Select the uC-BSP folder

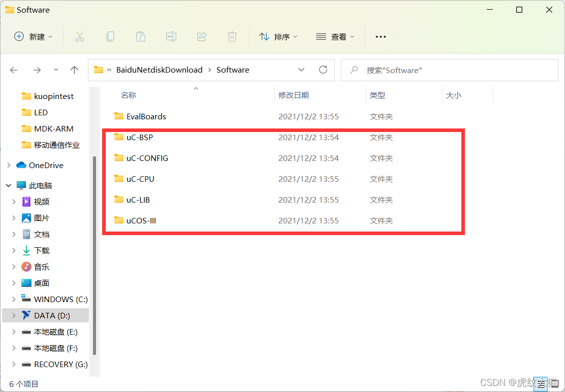click(140, 138)
